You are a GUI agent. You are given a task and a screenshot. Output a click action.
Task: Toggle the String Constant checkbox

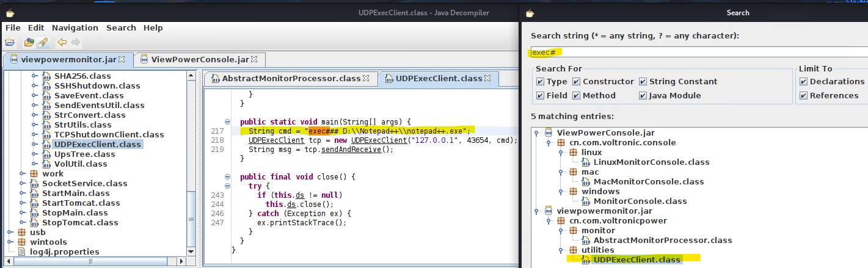click(643, 82)
